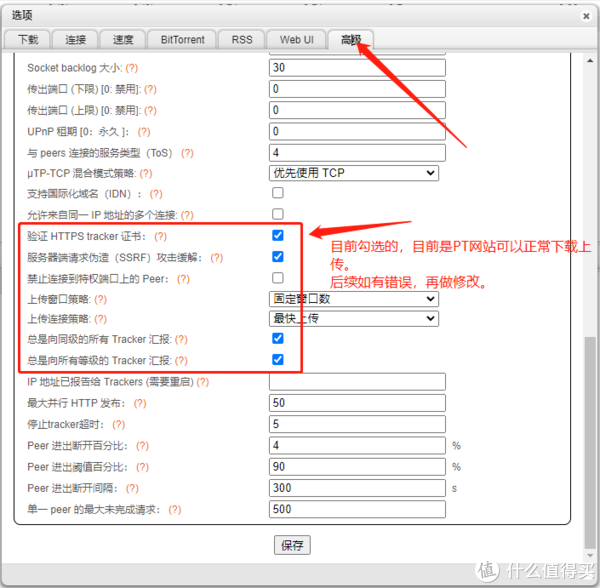The width and height of the screenshot is (600, 588).
Task: Click help (?) for 最大并行 HTTP 发布
Action: 140,403
